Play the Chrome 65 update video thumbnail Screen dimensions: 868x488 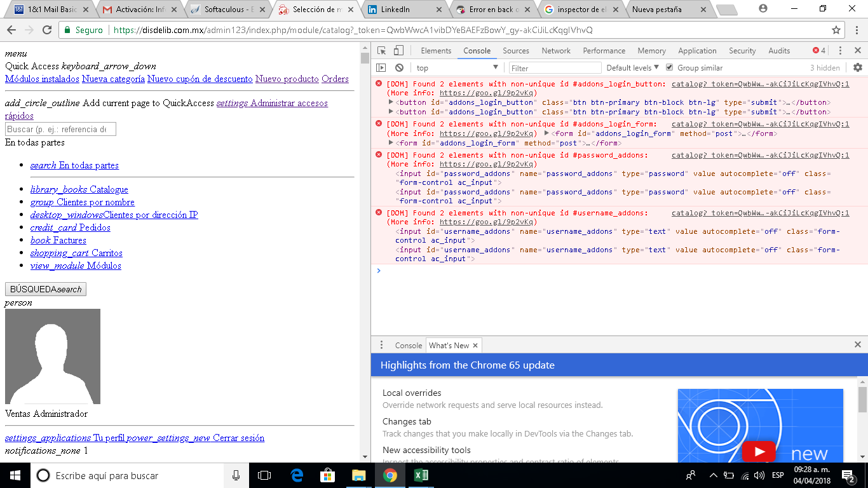click(759, 451)
